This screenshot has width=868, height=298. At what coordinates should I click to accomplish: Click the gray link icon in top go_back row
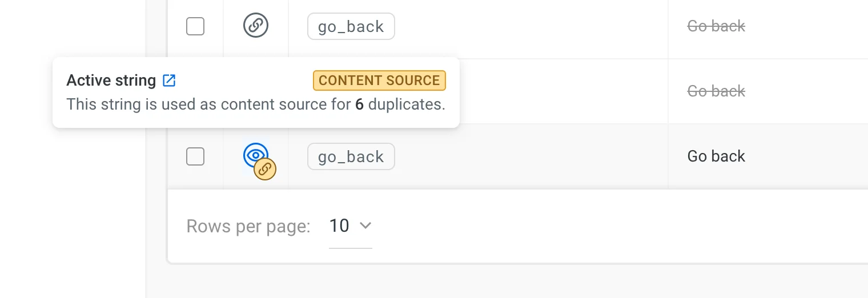(x=256, y=26)
